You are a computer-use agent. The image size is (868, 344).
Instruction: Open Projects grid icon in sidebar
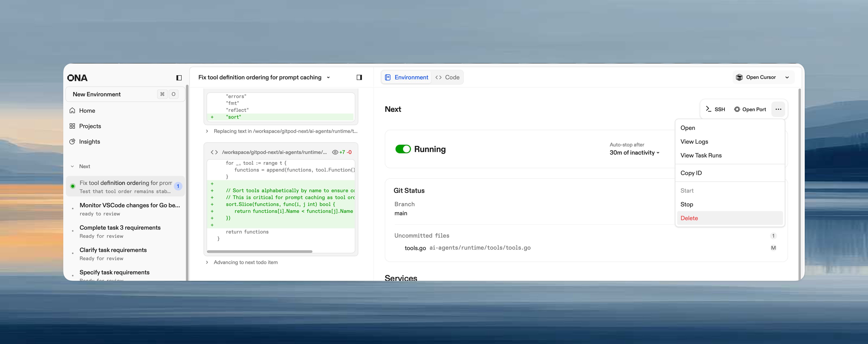(x=72, y=126)
